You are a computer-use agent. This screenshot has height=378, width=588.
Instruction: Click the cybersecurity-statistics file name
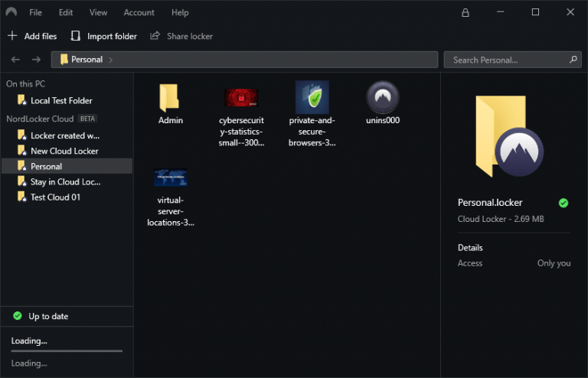(x=241, y=132)
